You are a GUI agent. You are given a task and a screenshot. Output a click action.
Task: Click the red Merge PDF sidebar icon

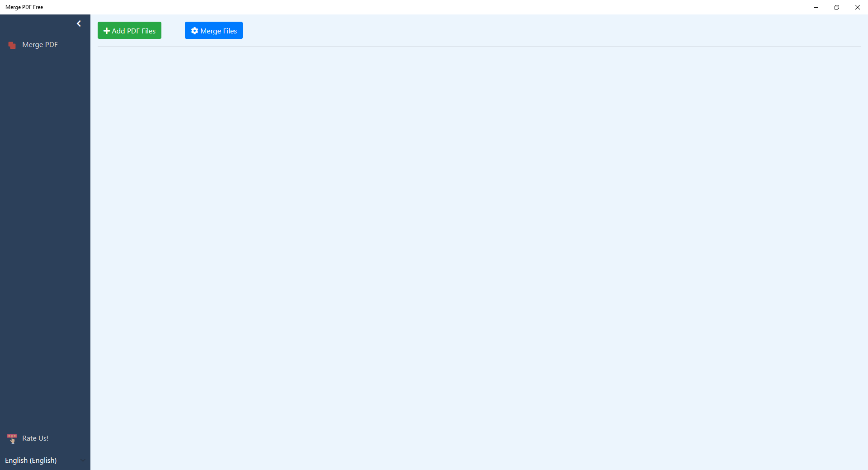[x=12, y=45]
